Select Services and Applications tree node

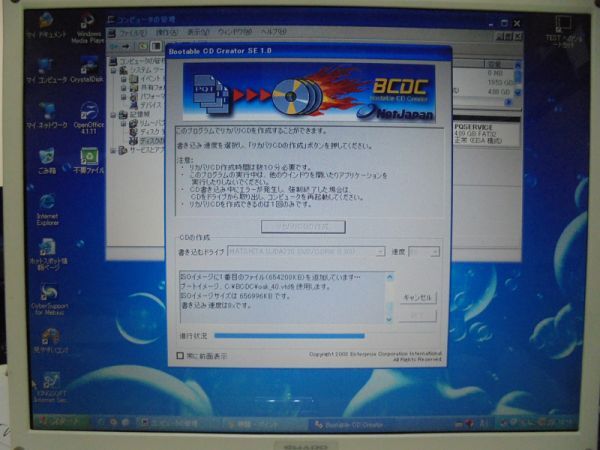click(142, 150)
